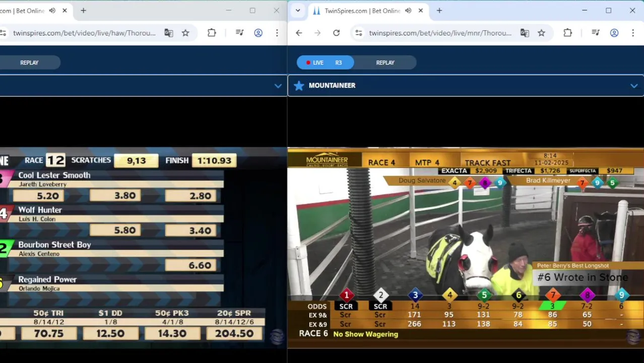Open a new tab in left window
Viewport: 644px width, 363px height.
point(83,11)
